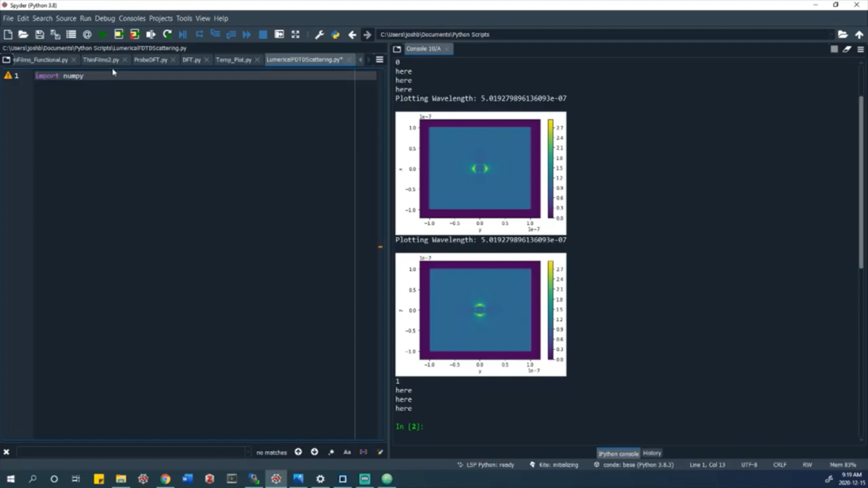Run cell and advance toolbar icon
This screenshot has height=488, width=868.
pyautogui.click(x=135, y=34)
